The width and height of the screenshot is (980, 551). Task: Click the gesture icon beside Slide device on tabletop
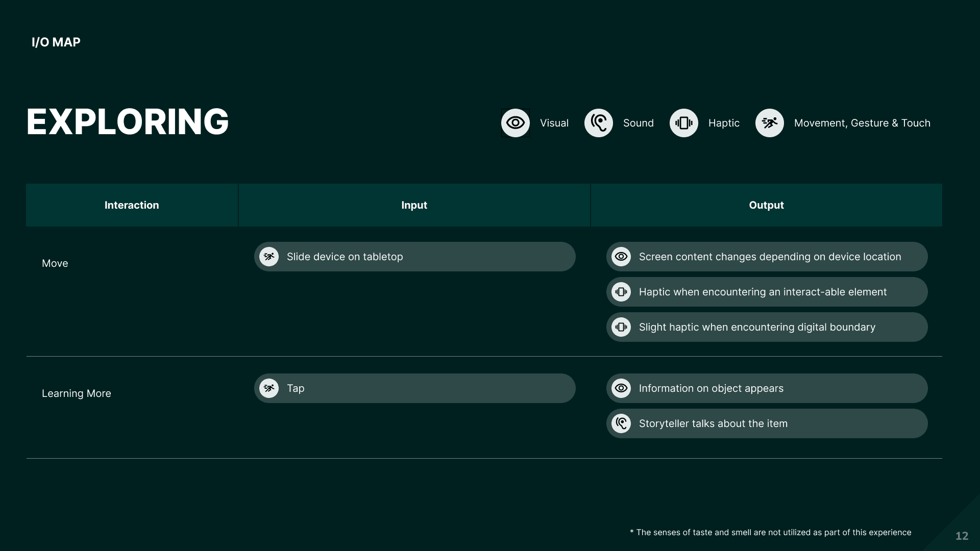269,257
